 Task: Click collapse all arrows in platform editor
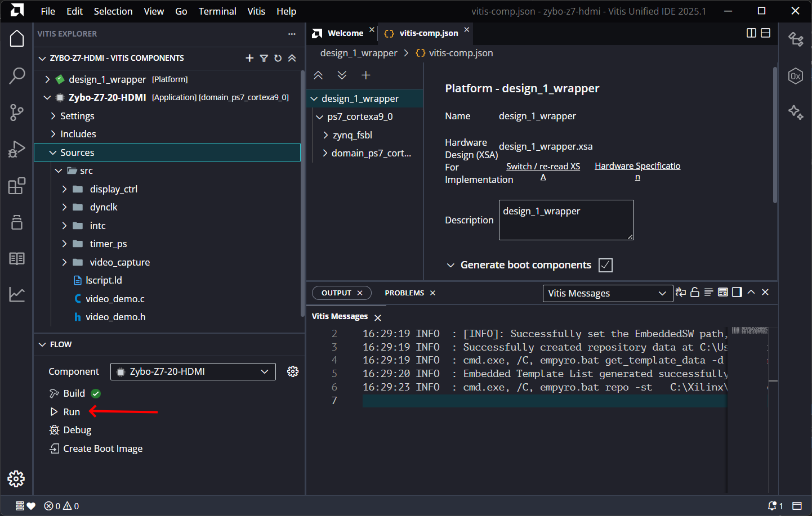tap(318, 75)
